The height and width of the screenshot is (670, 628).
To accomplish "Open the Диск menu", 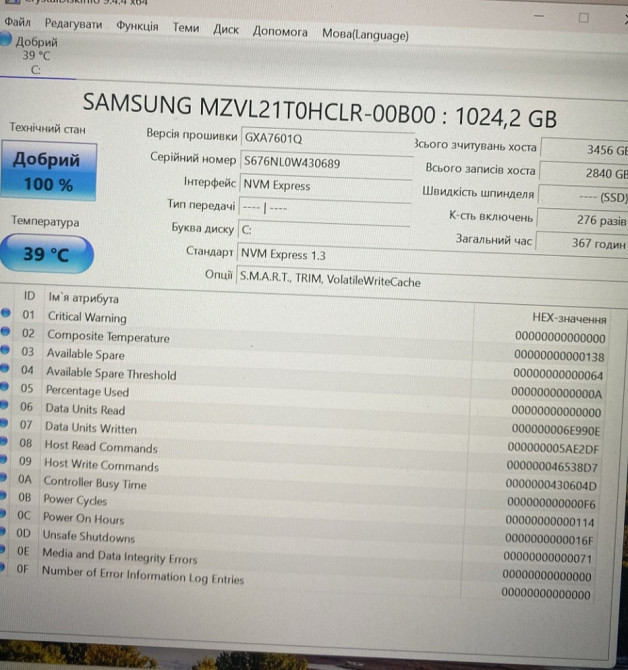I will [226, 30].
